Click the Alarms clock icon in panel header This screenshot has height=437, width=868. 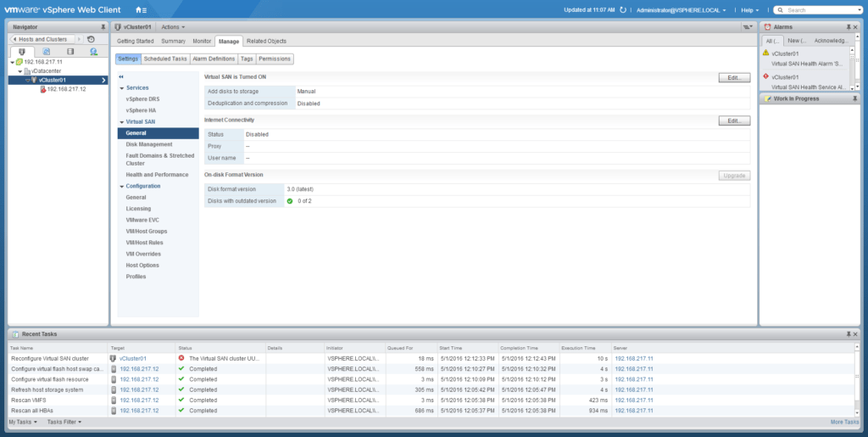pyautogui.click(x=767, y=26)
